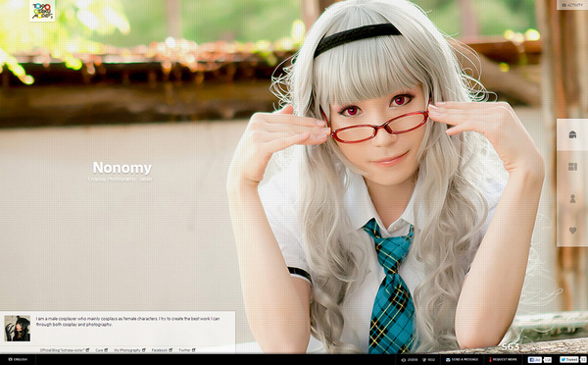Click Send a Message

click(x=462, y=360)
